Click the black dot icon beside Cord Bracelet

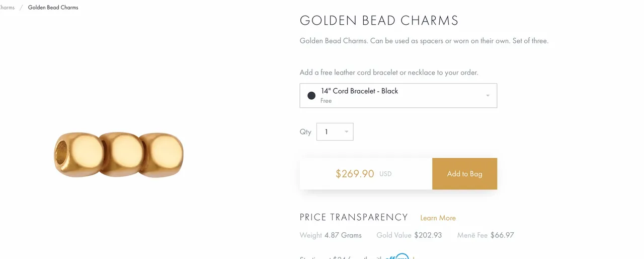tap(311, 96)
